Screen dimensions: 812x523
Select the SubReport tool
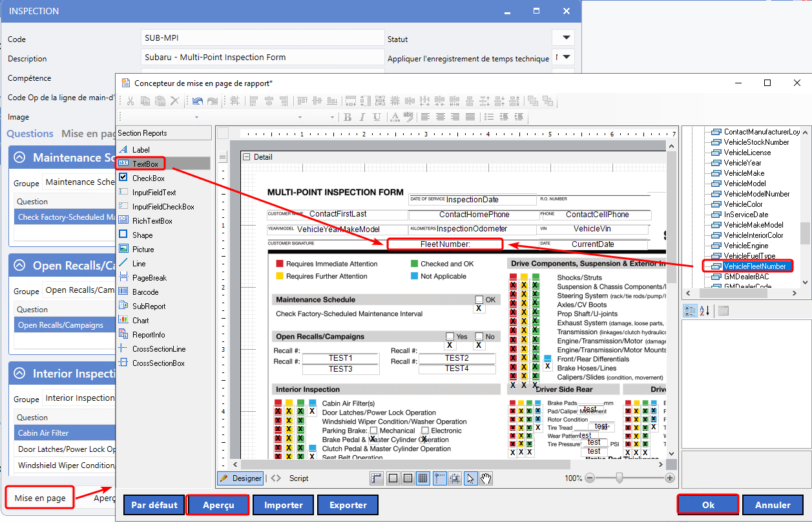click(149, 306)
